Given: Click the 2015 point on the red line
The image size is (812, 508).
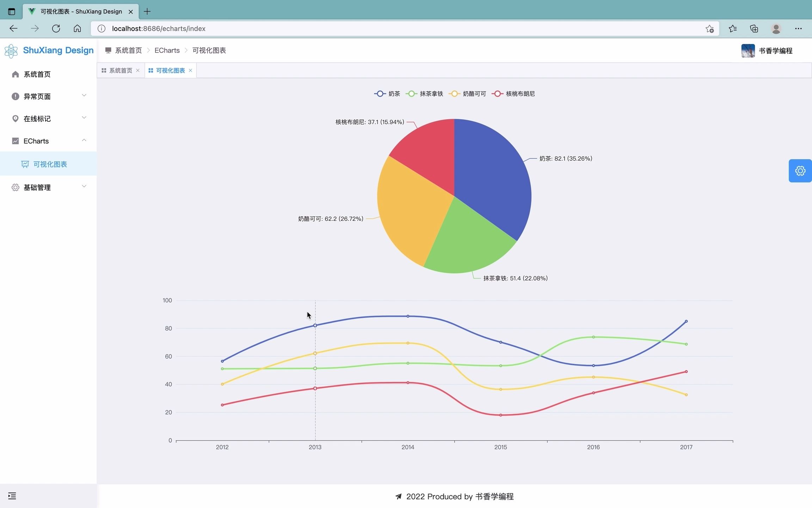Looking at the screenshot, I should coord(500,415).
